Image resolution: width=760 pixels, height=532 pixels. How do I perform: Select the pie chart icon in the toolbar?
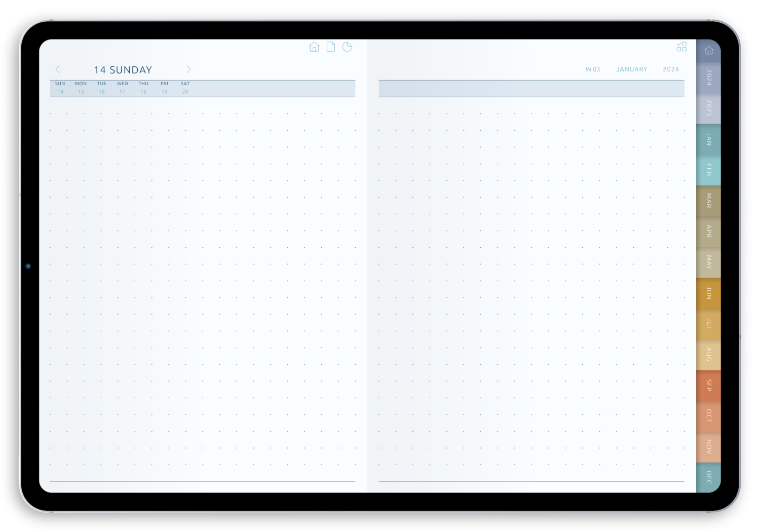pos(348,47)
